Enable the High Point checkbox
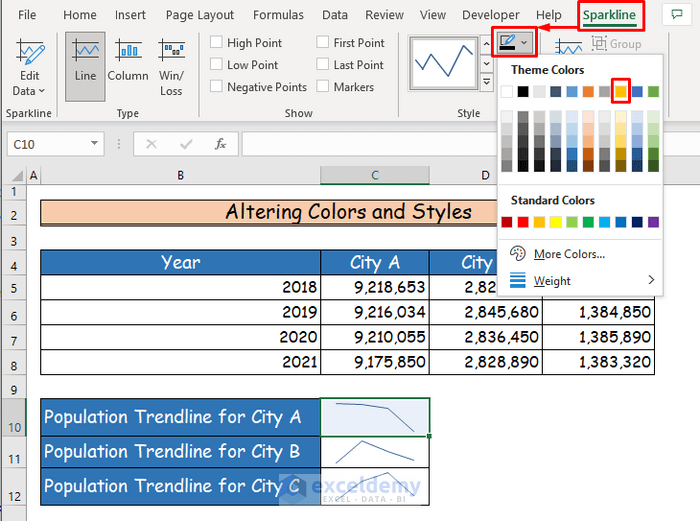Screen dimensions: 700x521 [x=216, y=43]
